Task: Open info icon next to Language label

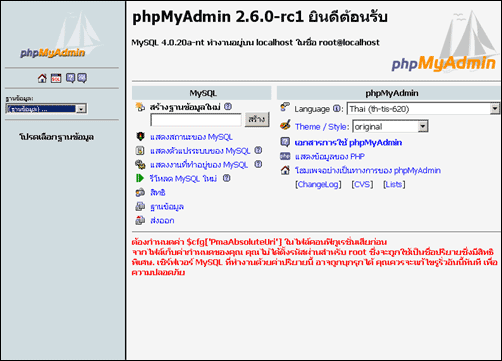Action: 337,109
